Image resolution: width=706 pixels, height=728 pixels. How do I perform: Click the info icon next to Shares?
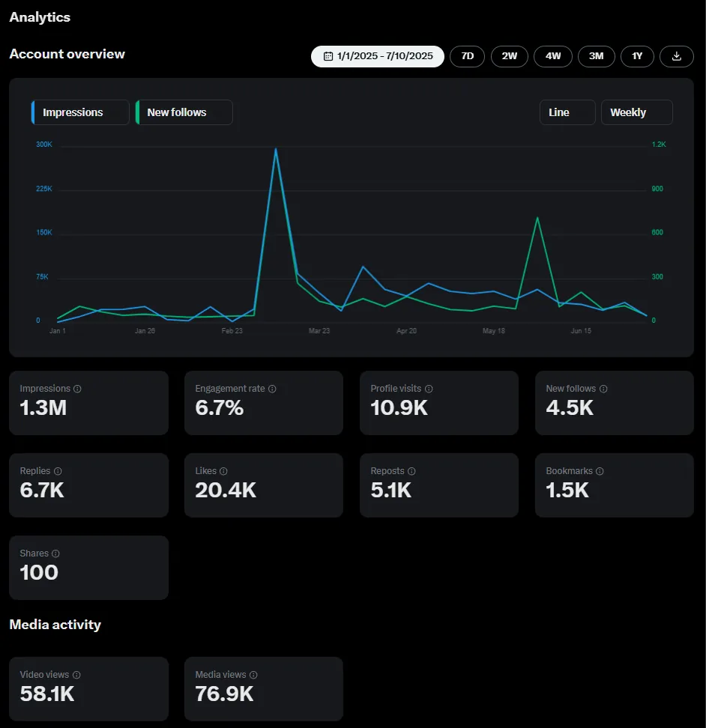click(55, 553)
